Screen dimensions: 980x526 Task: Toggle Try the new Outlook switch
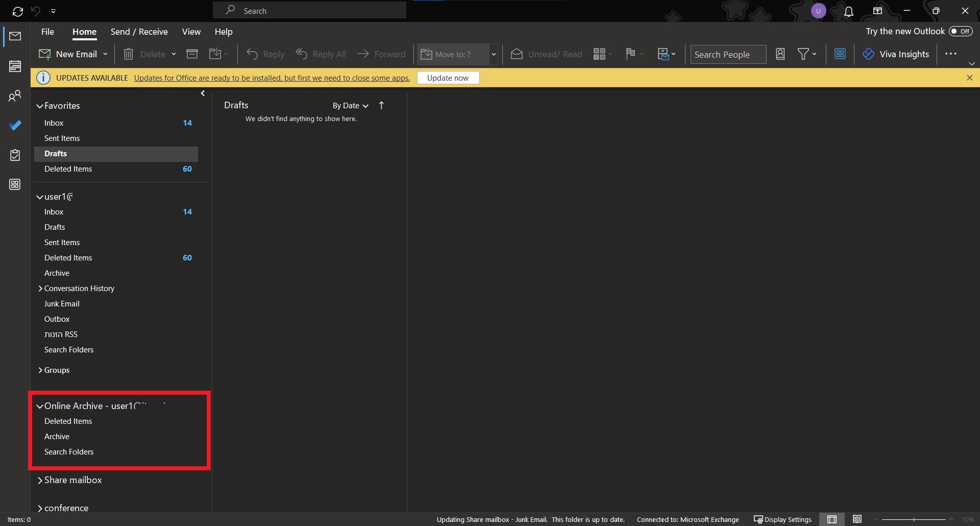pyautogui.click(x=961, y=31)
